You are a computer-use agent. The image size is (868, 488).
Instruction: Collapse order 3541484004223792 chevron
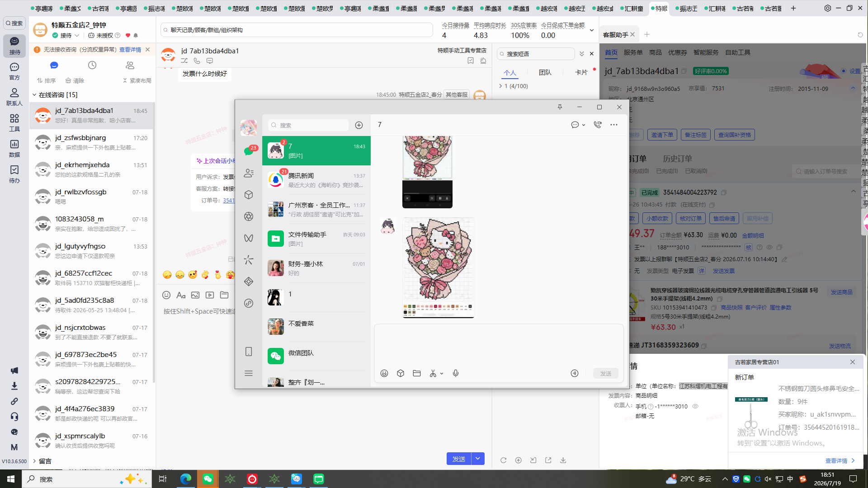tap(853, 192)
